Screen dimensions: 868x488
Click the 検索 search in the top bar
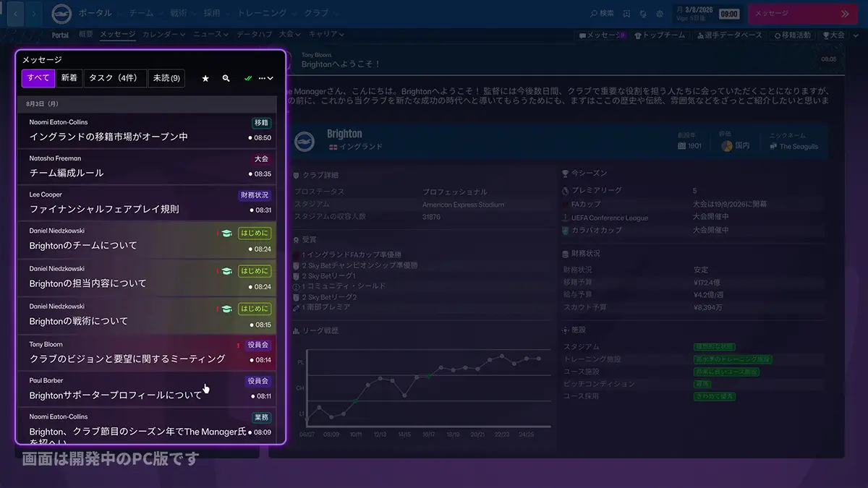(x=603, y=14)
